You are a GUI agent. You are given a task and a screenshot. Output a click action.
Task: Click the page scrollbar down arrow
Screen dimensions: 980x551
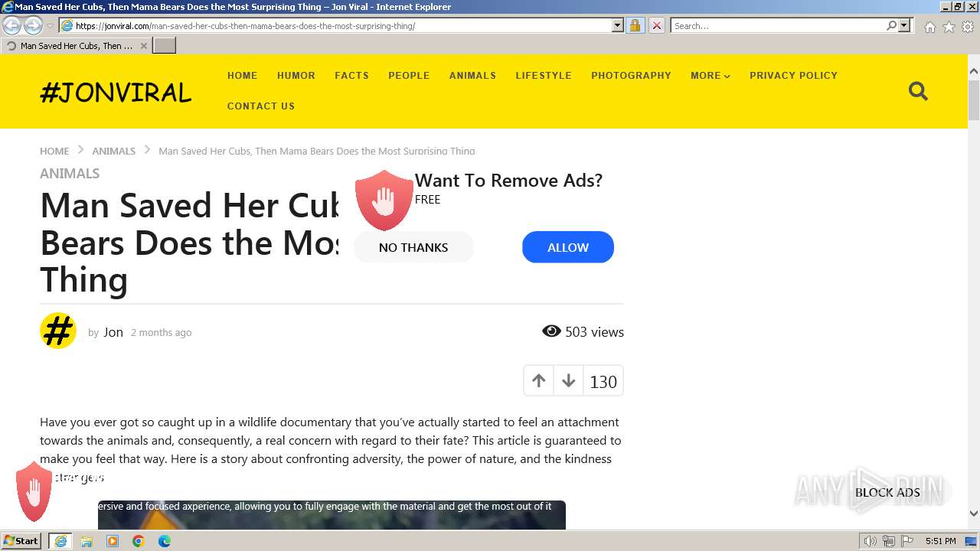pos(974,514)
